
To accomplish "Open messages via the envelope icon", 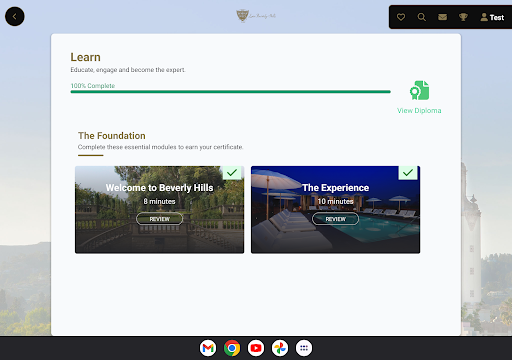I will [442, 17].
